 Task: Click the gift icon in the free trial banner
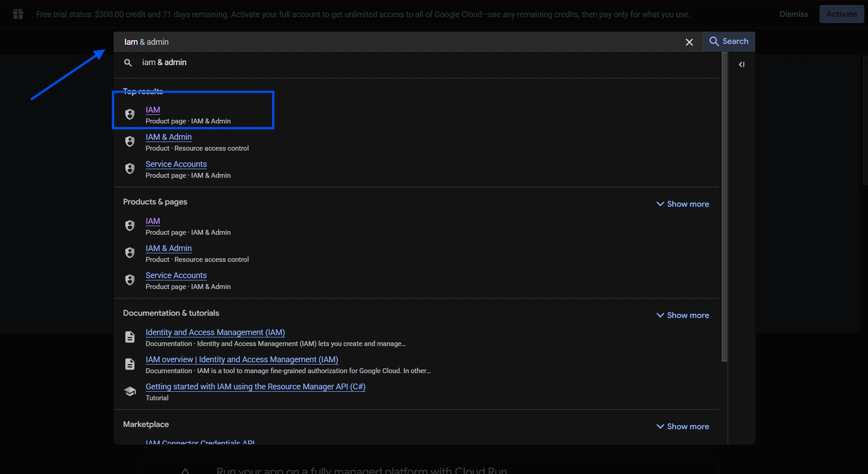point(18,14)
